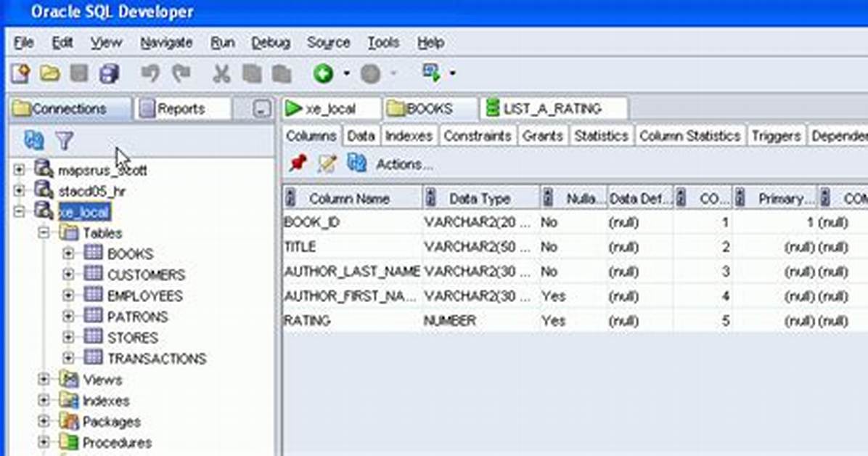Viewport: 868px width, 456px height.
Task: Click the mapsrus_scott connection icon
Action: pyautogui.click(x=44, y=169)
